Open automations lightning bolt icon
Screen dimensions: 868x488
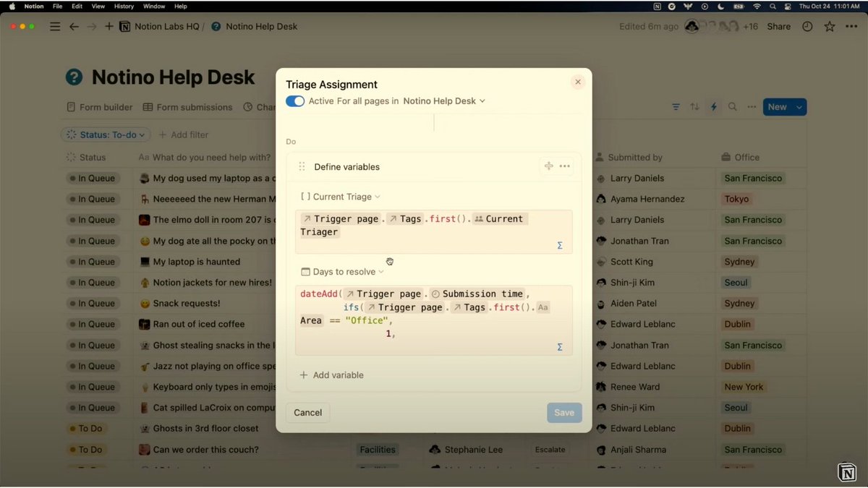[x=714, y=107]
